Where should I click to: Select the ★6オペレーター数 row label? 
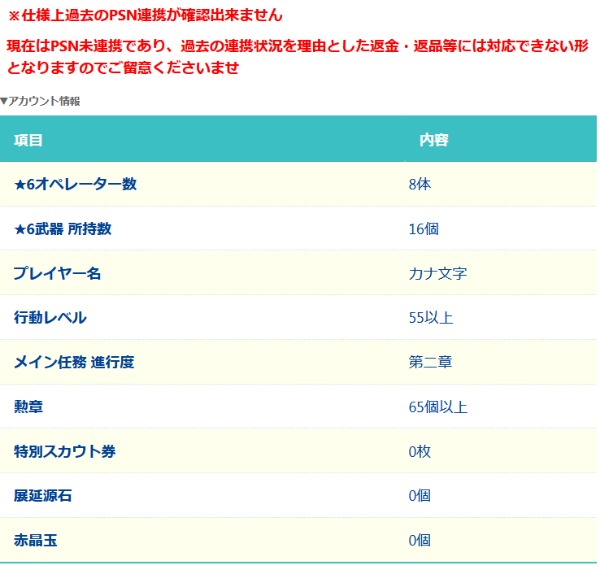[x=75, y=184]
